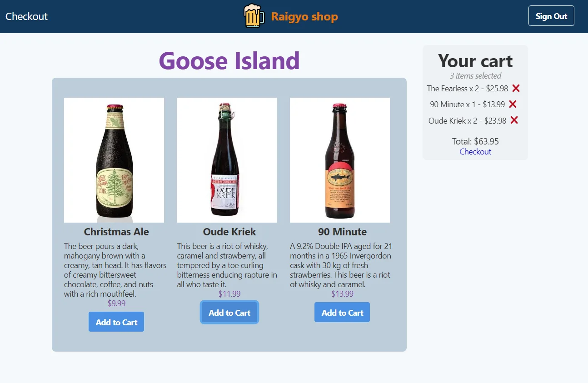Add Christmas Ale to the cart

click(116, 322)
